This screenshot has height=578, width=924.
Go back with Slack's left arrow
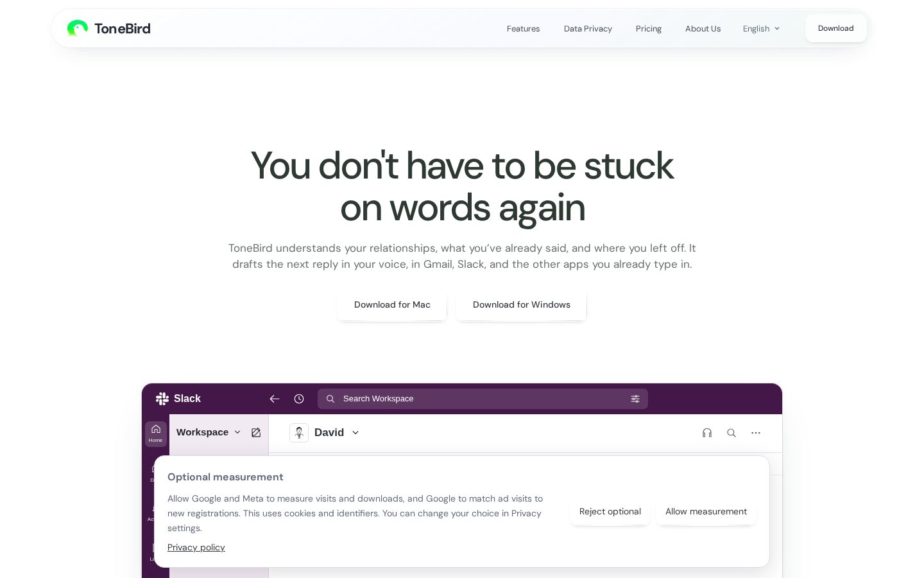(x=275, y=399)
